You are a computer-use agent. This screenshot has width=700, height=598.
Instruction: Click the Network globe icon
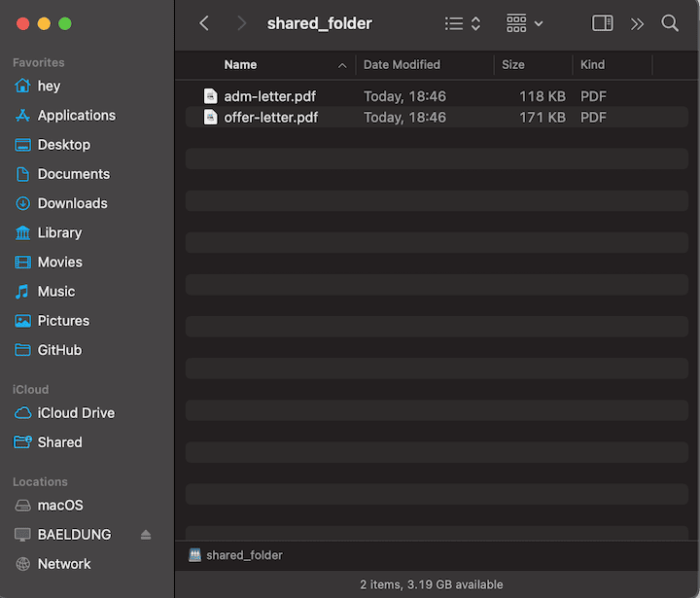click(22, 564)
